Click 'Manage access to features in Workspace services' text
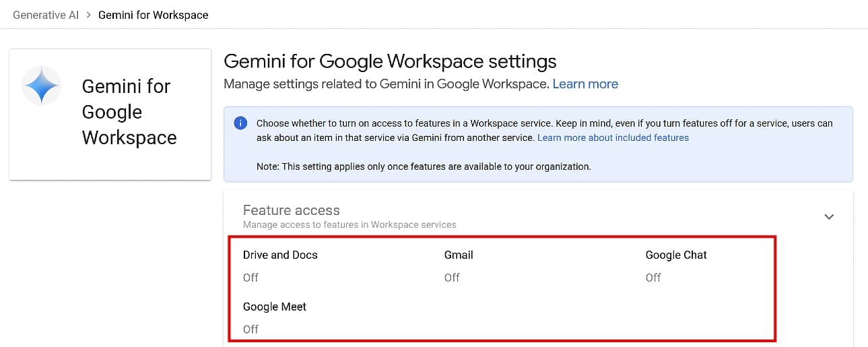The image size is (868, 347). point(349,224)
